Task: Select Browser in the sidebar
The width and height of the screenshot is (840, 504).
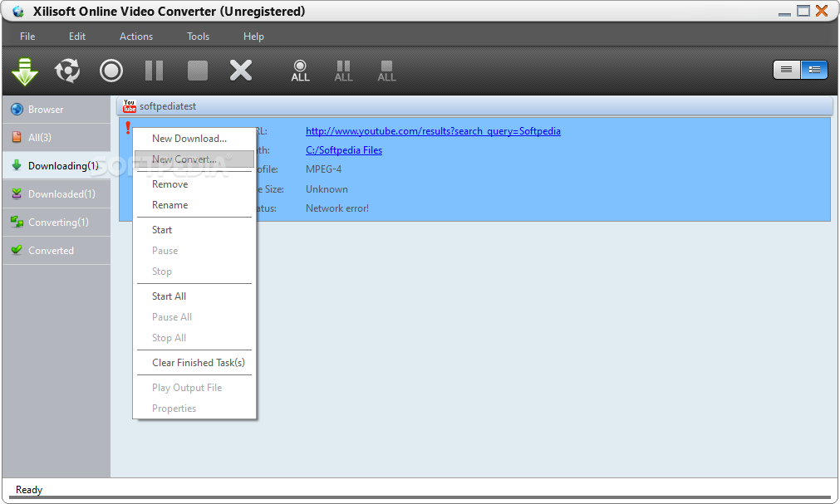Action: (56, 110)
